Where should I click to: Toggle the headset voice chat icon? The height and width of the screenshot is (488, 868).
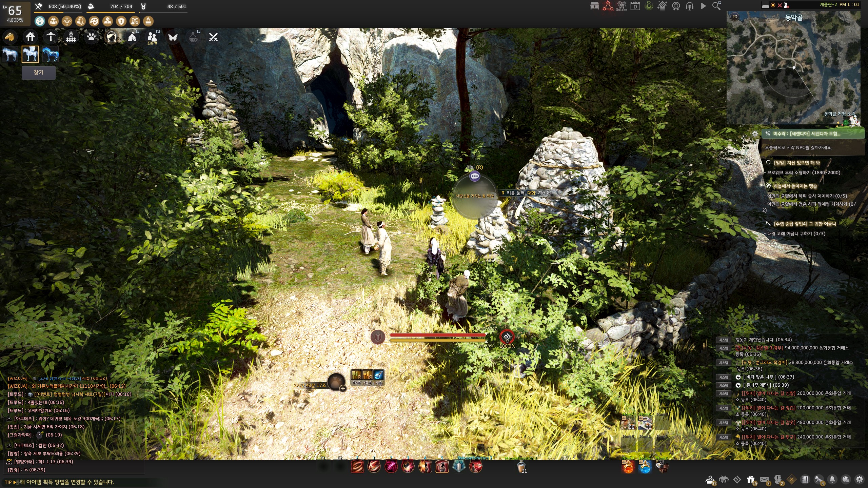click(x=689, y=6)
